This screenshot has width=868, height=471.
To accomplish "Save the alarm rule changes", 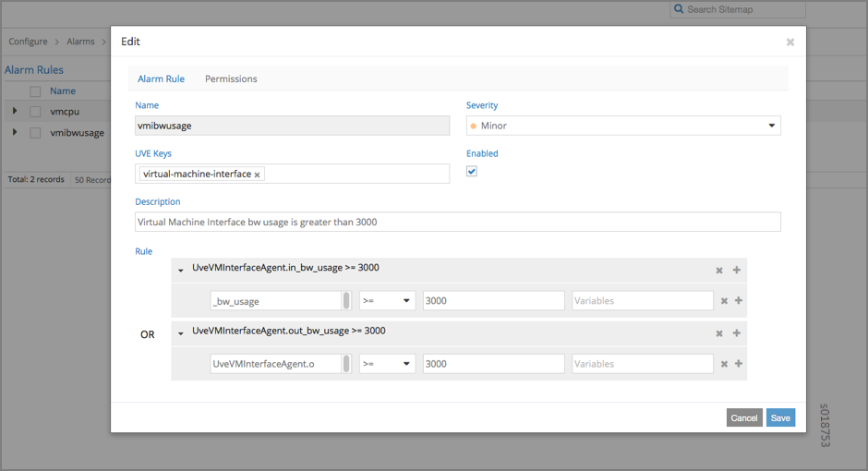I will 780,418.
